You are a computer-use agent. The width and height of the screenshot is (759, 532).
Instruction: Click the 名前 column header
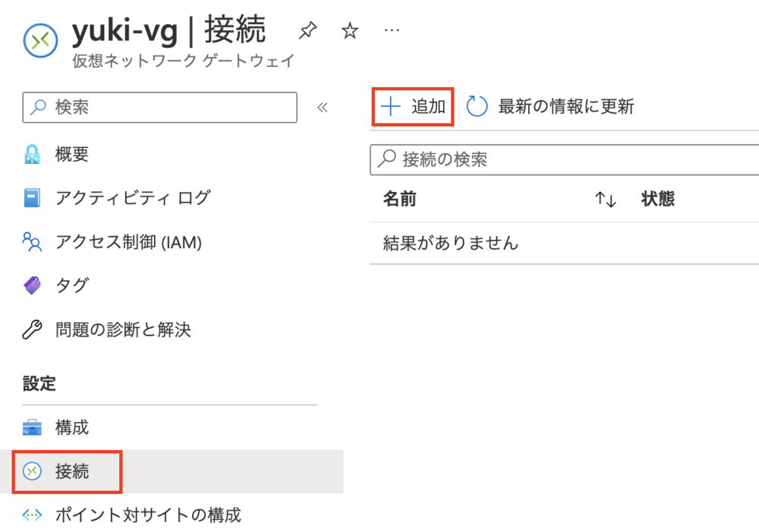coord(399,200)
